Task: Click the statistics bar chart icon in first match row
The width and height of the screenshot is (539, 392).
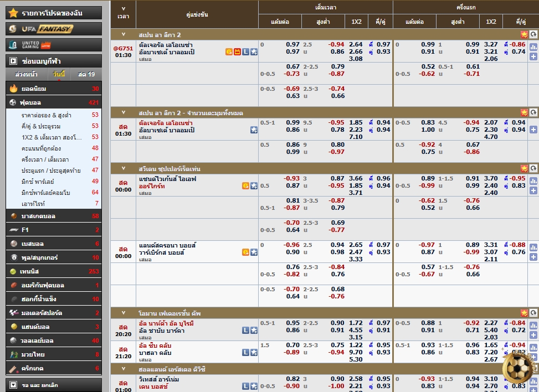Action: coord(533,47)
